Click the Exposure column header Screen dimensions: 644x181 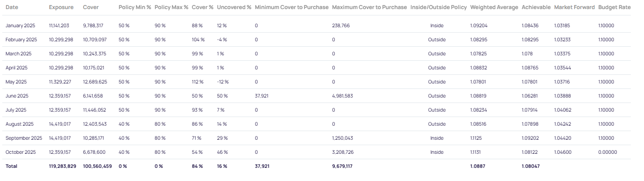point(61,8)
